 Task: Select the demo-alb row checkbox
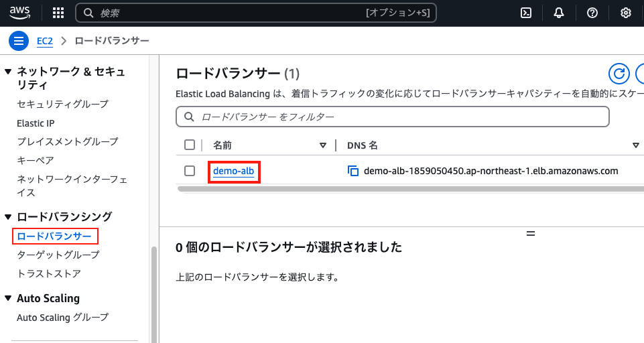point(190,170)
